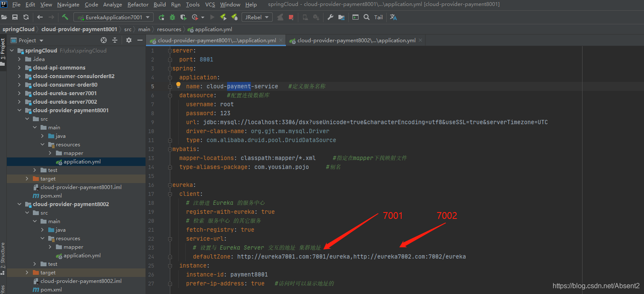
Task: Click resources in the breadcrumb bar
Action: 169,29
